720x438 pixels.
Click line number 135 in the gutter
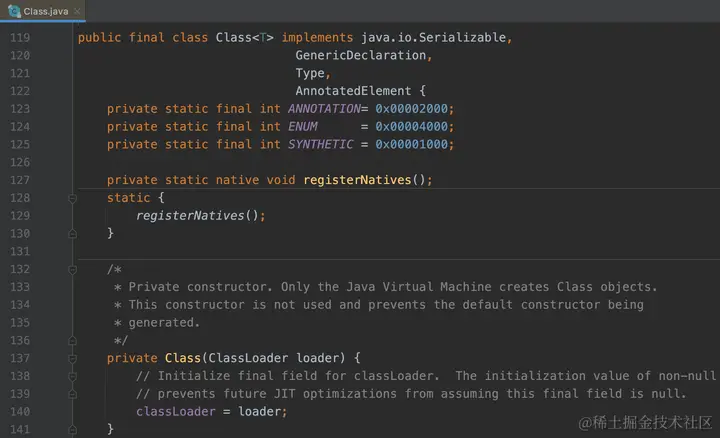click(x=20, y=323)
